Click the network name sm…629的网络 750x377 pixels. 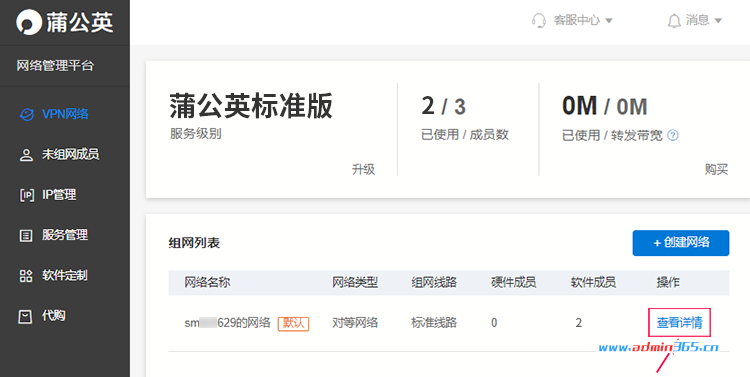point(228,323)
